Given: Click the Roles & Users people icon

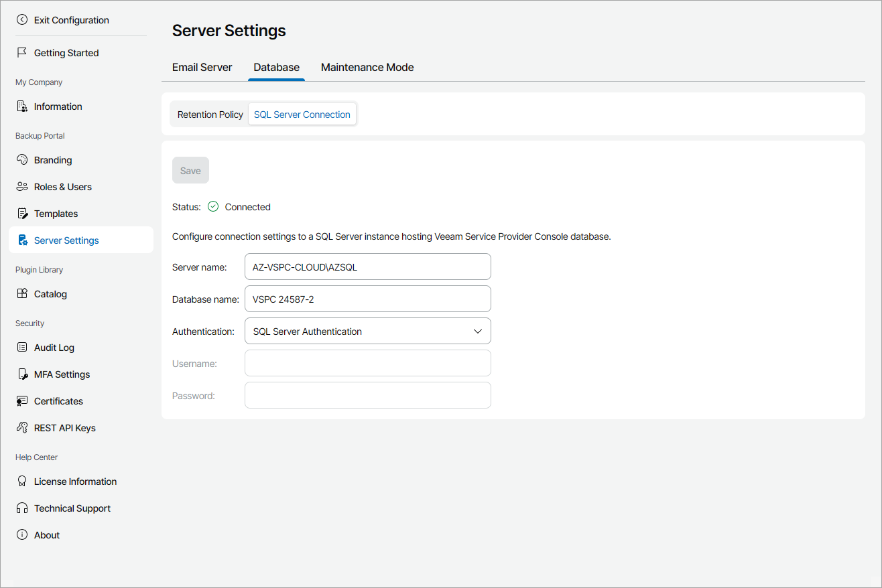Looking at the screenshot, I should [22, 187].
